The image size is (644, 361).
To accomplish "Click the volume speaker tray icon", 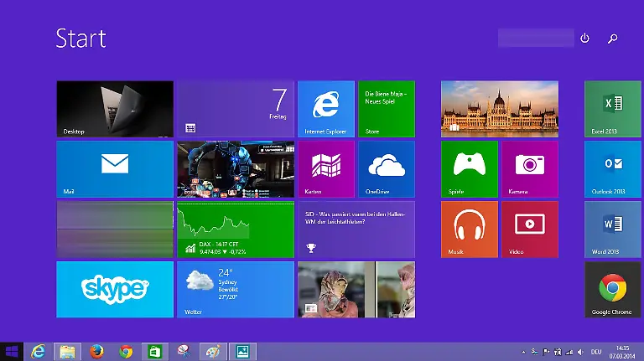I will [x=580, y=352].
